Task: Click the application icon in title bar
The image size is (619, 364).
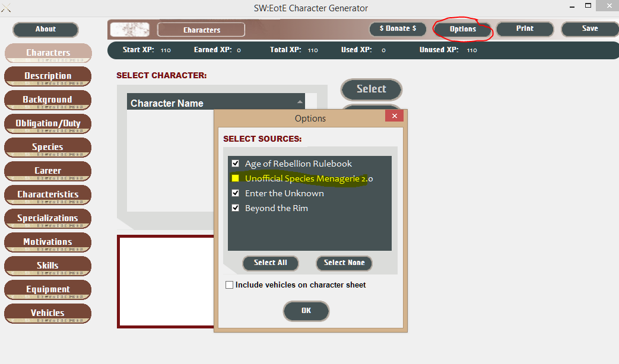Action: pos(6,8)
